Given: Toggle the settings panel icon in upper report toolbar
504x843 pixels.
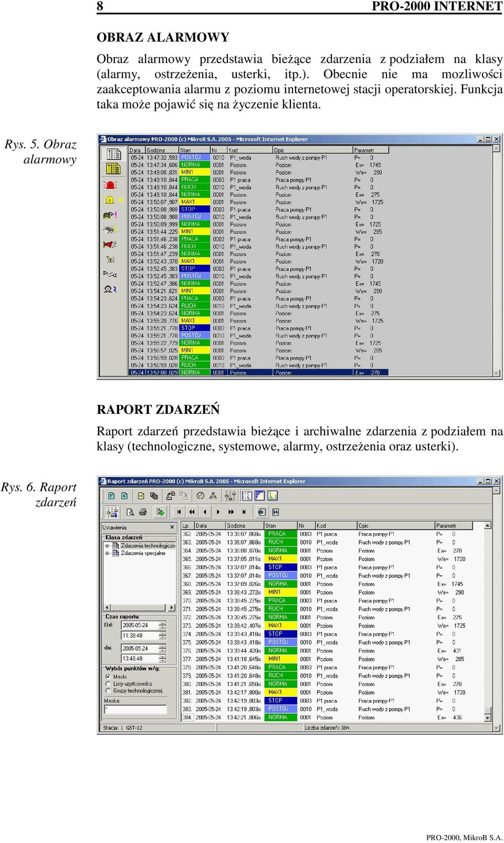Looking at the screenshot, I should tap(230, 495).
